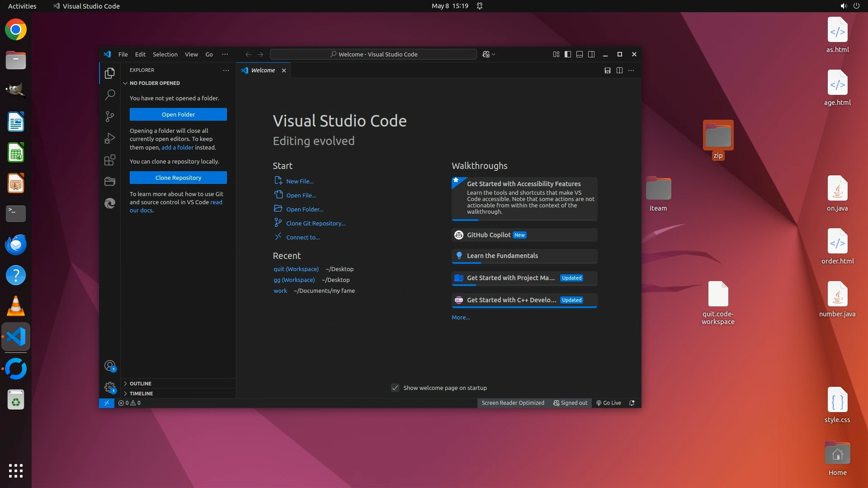
Task: Open the Extensions view icon
Action: pyautogui.click(x=110, y=160)
